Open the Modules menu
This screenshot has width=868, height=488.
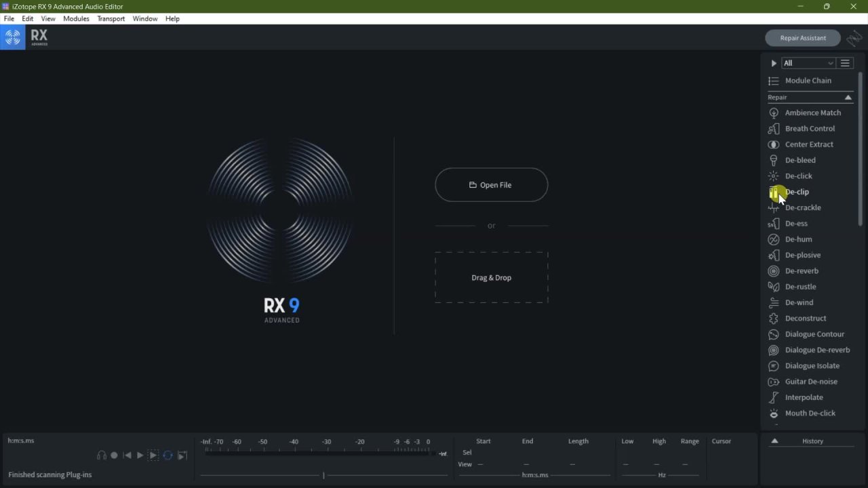click(x=76, y=19)
